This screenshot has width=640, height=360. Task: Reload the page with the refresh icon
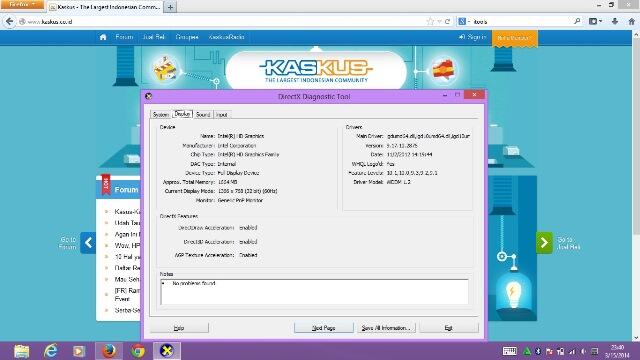447,21
